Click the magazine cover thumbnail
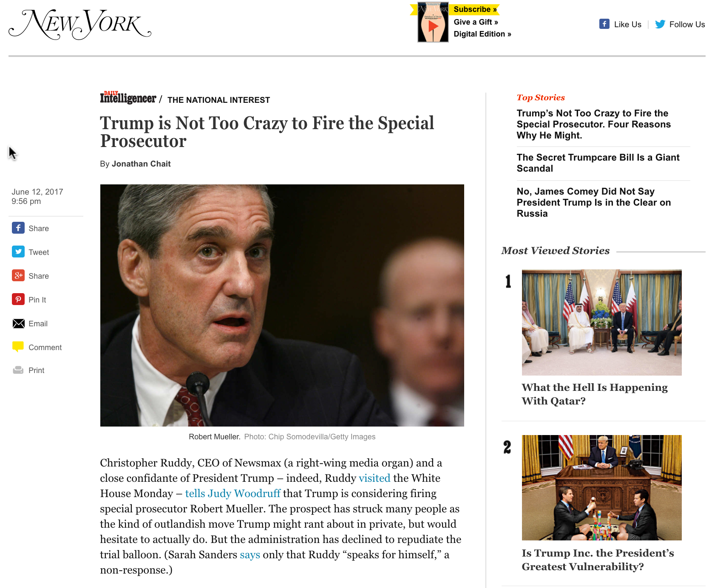This screenshot has width=709, height=588. tap(433, 23)
